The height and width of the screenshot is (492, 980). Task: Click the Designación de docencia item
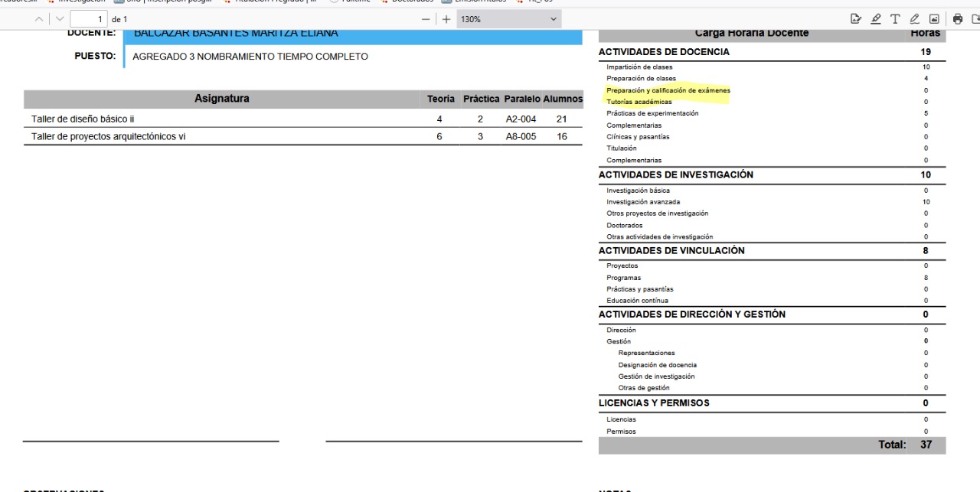[x=658, y=365]
